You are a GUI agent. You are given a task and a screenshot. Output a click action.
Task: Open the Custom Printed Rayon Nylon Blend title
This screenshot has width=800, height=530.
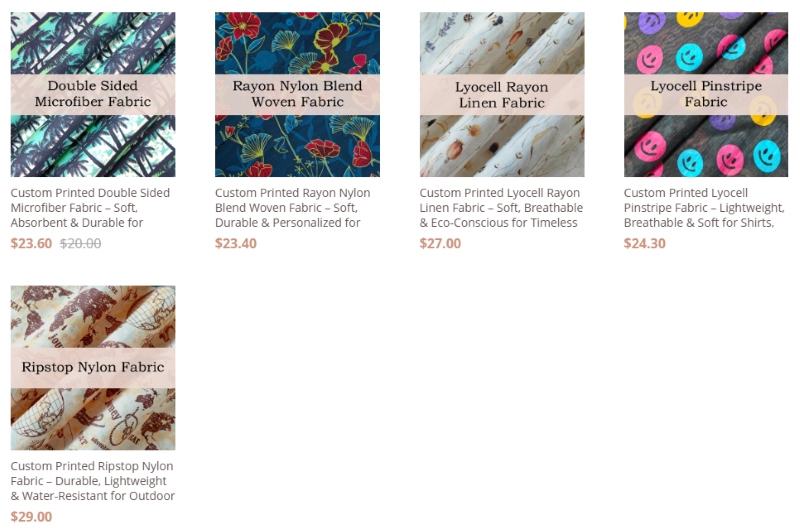coord(292,208)
